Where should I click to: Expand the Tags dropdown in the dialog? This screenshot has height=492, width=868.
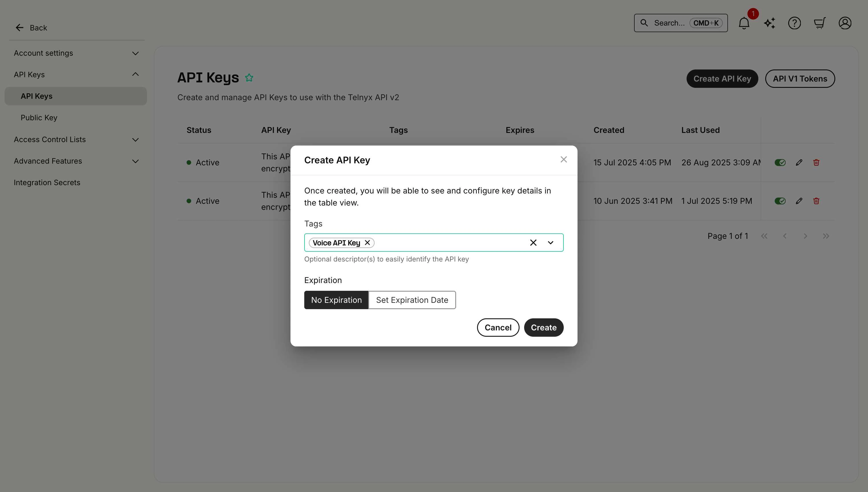(x=551, y=242)
